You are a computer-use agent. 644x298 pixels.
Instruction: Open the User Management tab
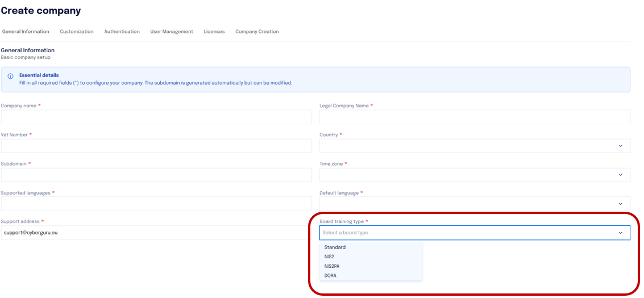pos(171,32)
